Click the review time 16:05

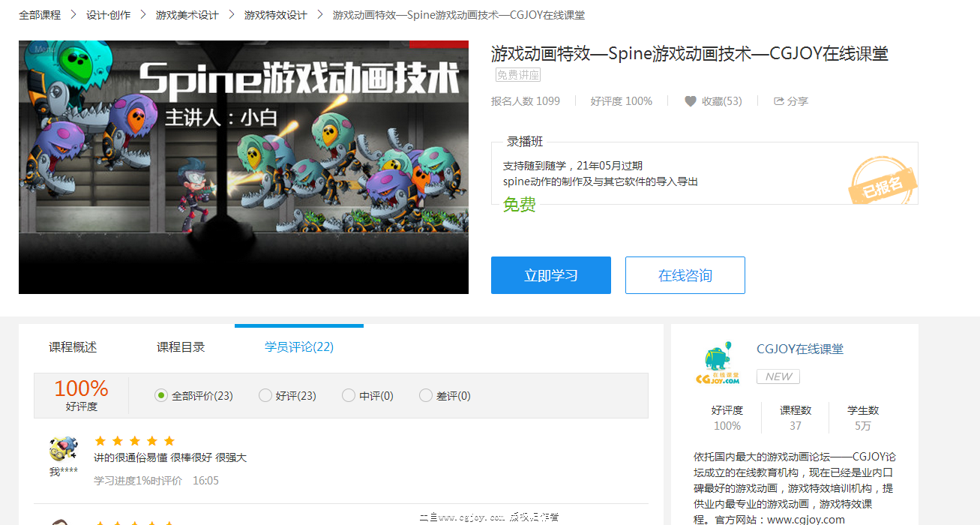[205, 481]
